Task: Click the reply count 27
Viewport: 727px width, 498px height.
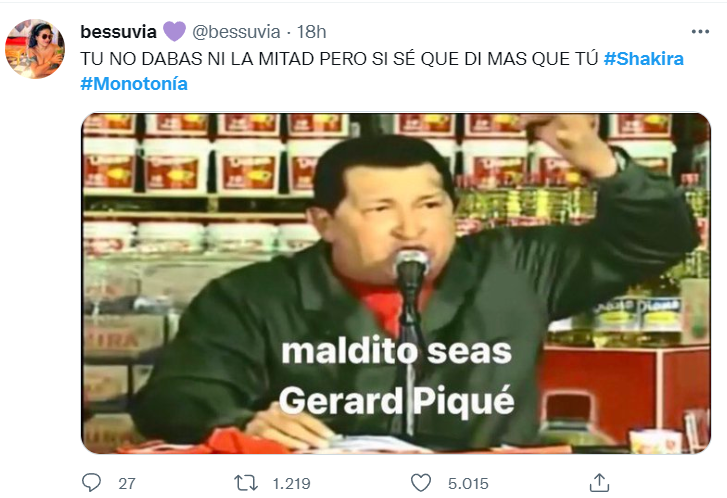Action: 127,484
